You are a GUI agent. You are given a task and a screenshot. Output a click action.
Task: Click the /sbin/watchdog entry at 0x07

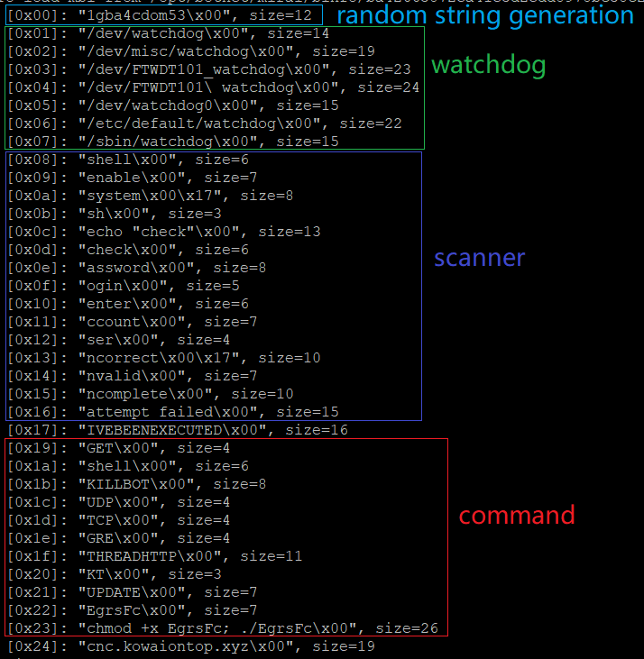173,142
